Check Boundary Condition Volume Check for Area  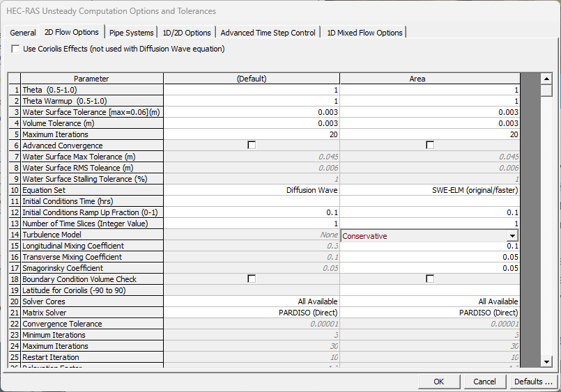(430, 279)
